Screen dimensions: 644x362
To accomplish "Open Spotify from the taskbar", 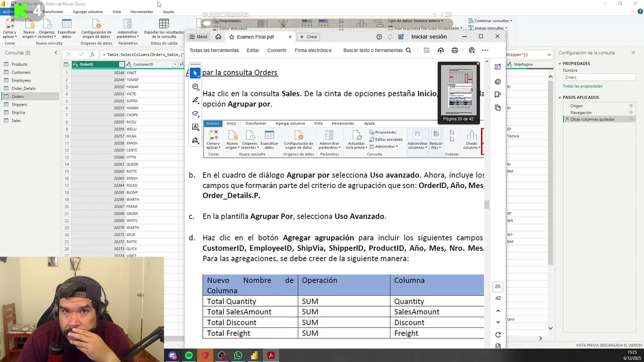I will [x=189, y=355].
